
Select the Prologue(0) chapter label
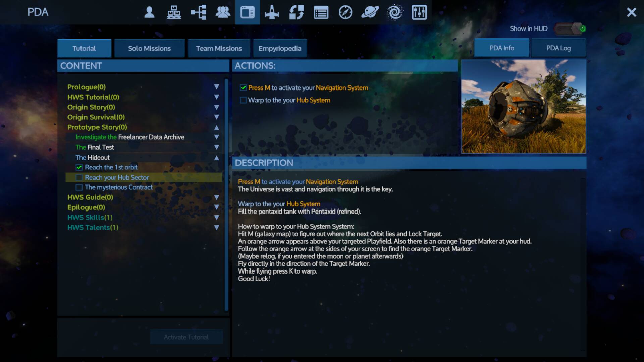click(x=87, y=87)
